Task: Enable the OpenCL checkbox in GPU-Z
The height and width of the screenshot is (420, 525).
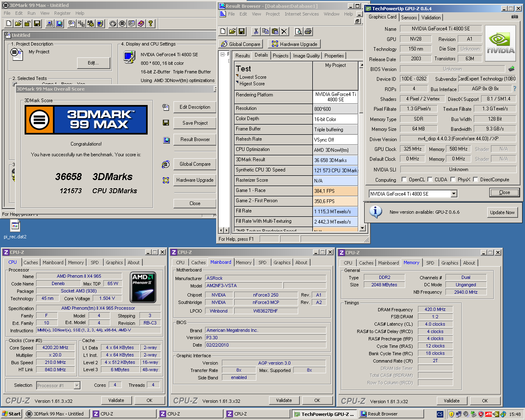Action: [404, 180]
